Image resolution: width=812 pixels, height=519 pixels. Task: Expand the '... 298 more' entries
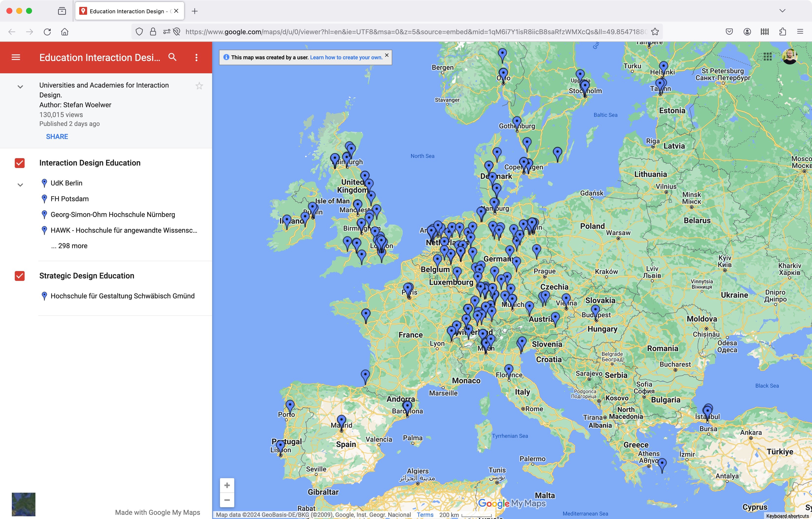[x=69, y=246]
